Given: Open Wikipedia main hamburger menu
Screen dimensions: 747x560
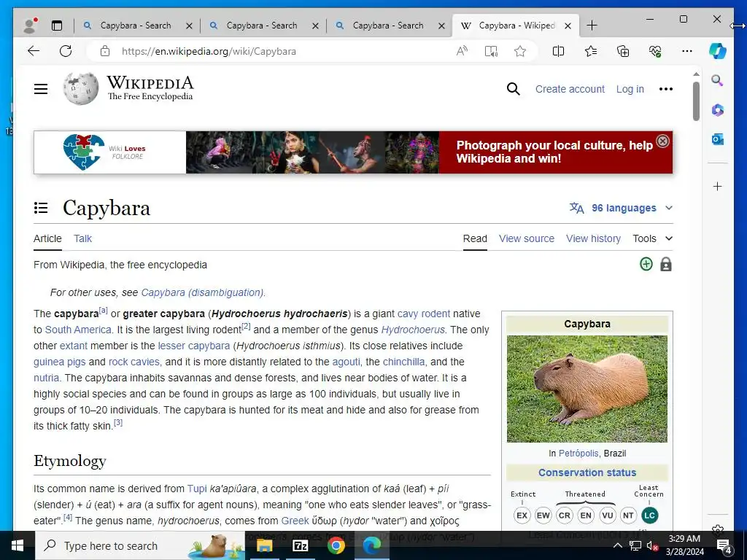Looking at the screenshot, I should pos(41,89).
